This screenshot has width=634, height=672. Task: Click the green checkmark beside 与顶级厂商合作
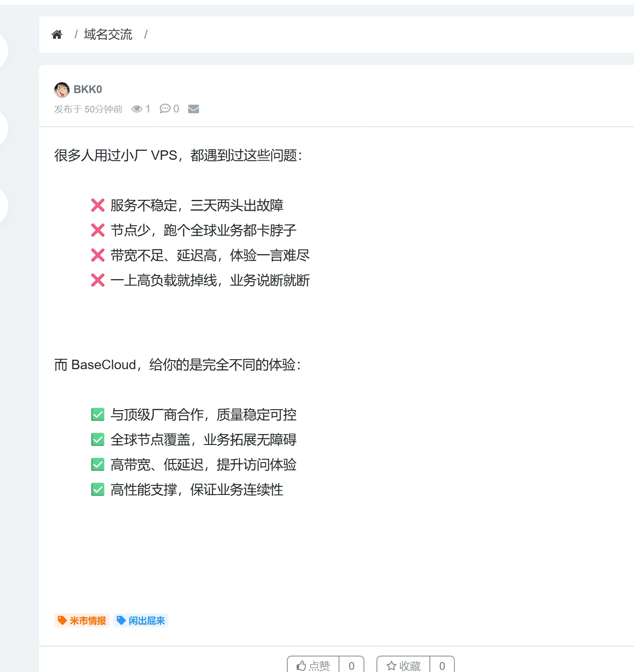coord(97,414)
